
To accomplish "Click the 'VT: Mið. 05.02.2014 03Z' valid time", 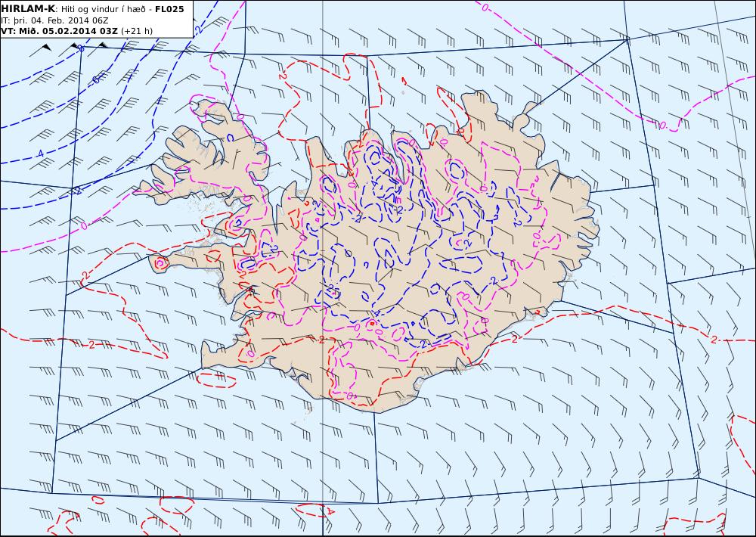I will click(59, 31).
